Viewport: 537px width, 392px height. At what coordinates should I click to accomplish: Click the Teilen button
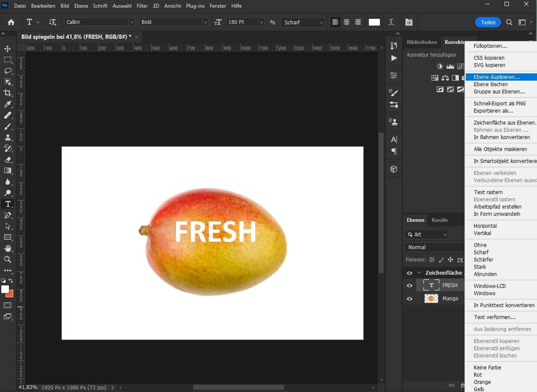487,22
